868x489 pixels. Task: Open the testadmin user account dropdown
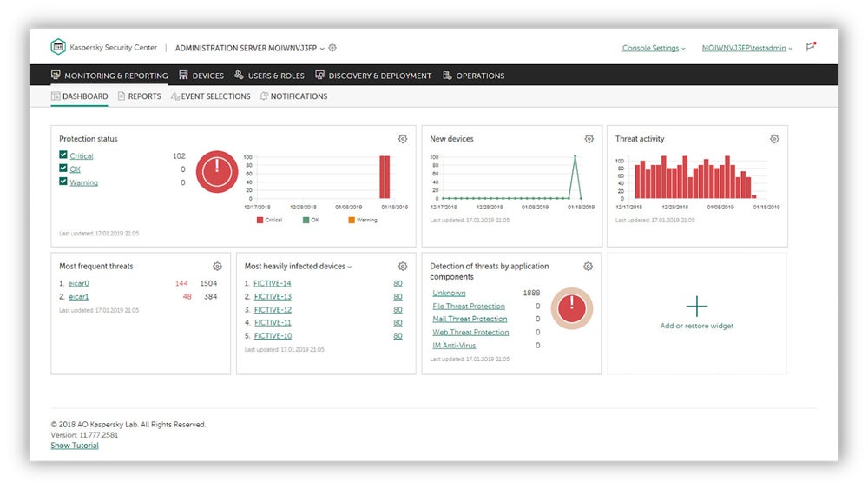(746, 48)
